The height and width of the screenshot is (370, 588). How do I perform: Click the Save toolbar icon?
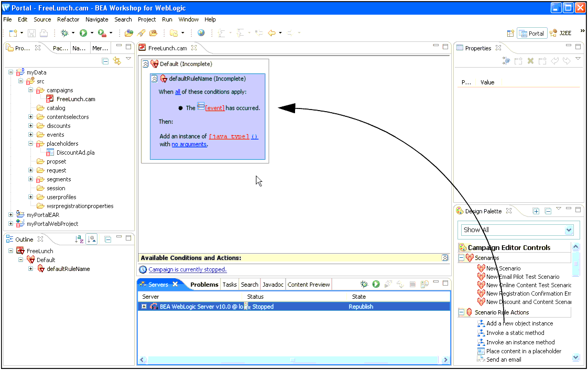[32, 34]
